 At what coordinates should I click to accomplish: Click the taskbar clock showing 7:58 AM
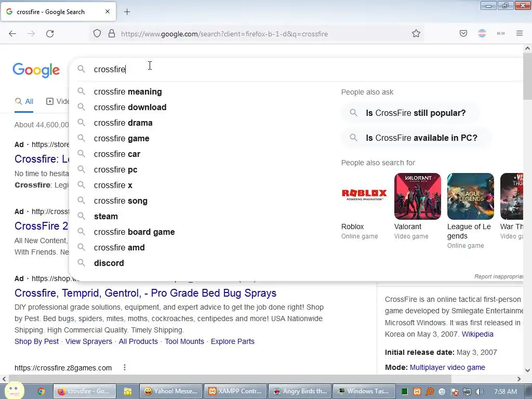(505, 392)
